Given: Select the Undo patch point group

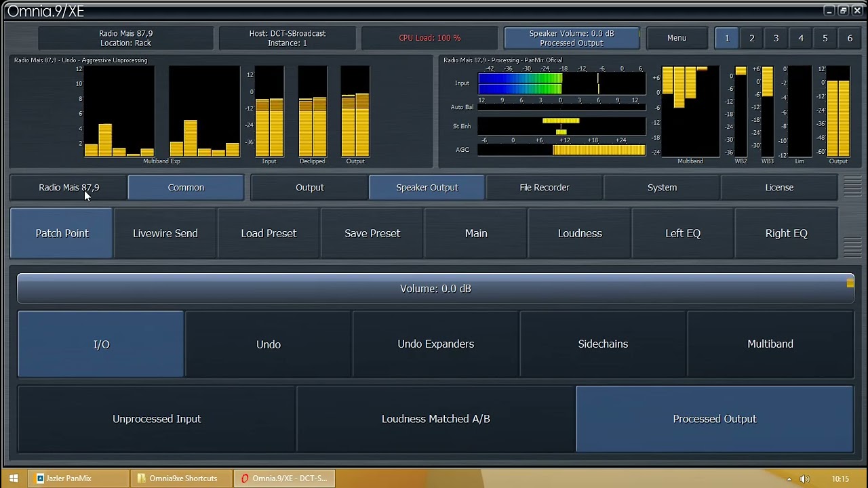Looking at the screenshot, I should 269,344.
